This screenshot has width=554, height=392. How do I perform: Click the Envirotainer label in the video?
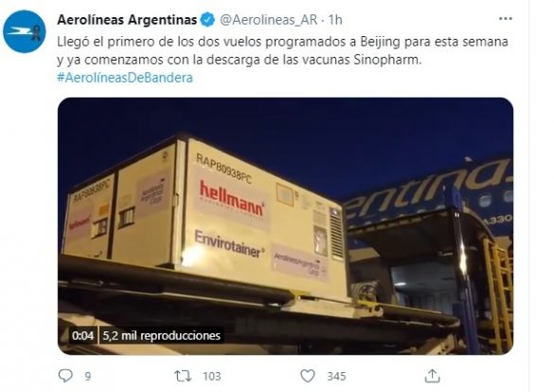coord(229,243)
